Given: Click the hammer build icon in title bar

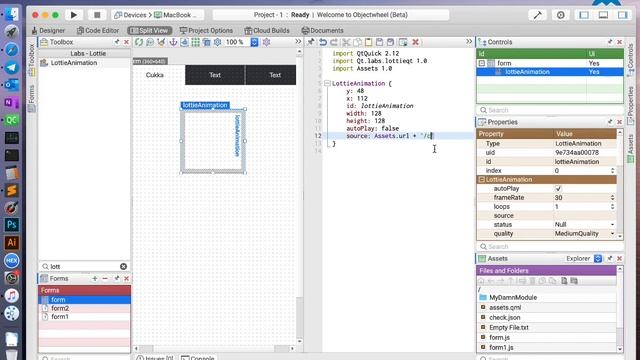Looking at the screenshot, I should click(x=538, y=15).
